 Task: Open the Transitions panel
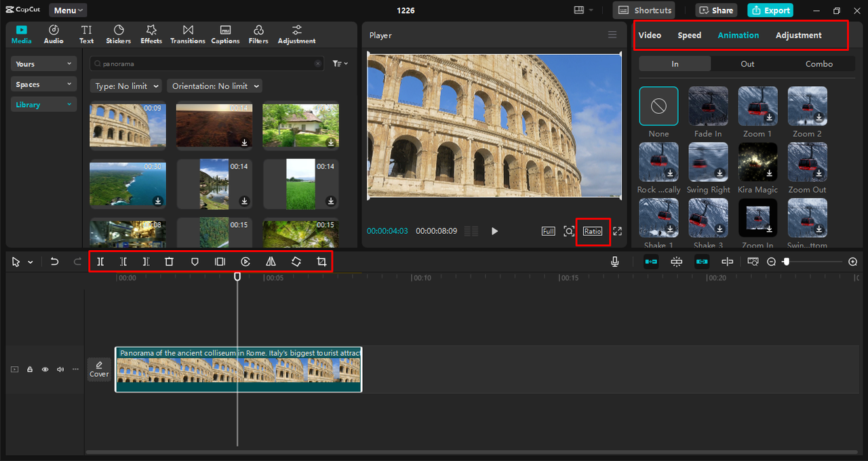point(187,34)
